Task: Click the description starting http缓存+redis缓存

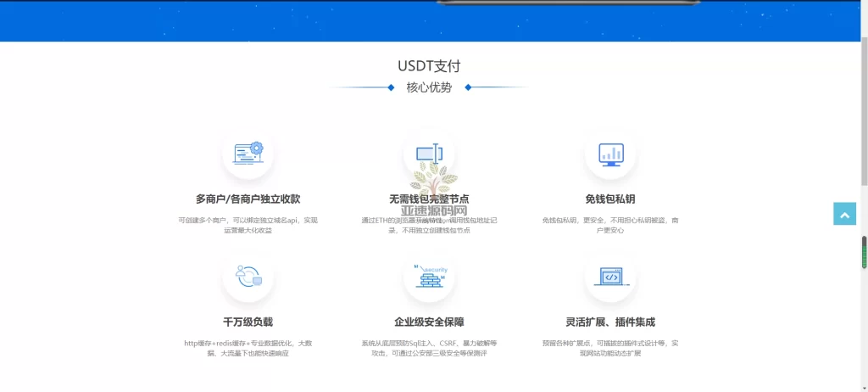Action: pyautogui.click(x=248, y=348)
